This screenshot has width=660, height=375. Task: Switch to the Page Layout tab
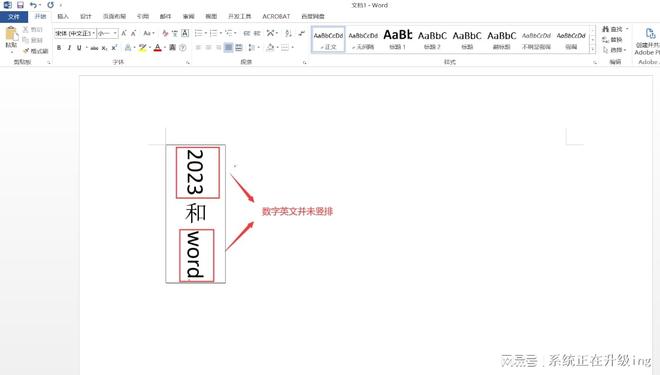pos(114,16)
